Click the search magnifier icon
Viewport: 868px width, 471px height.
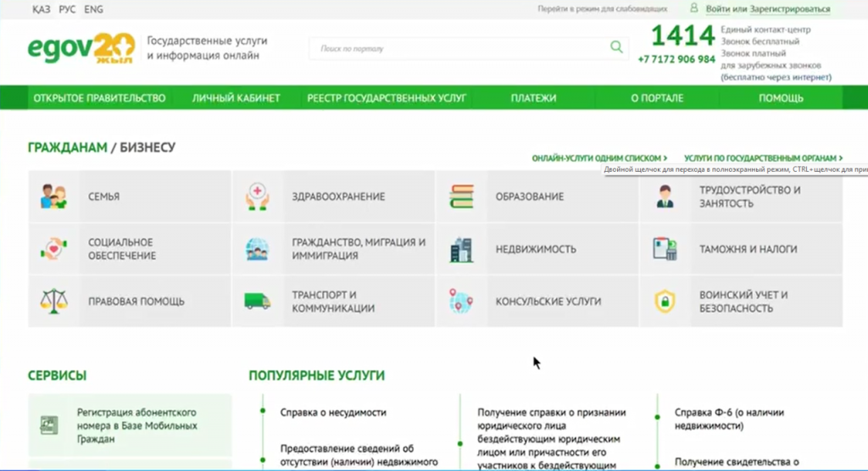[616, 47]
